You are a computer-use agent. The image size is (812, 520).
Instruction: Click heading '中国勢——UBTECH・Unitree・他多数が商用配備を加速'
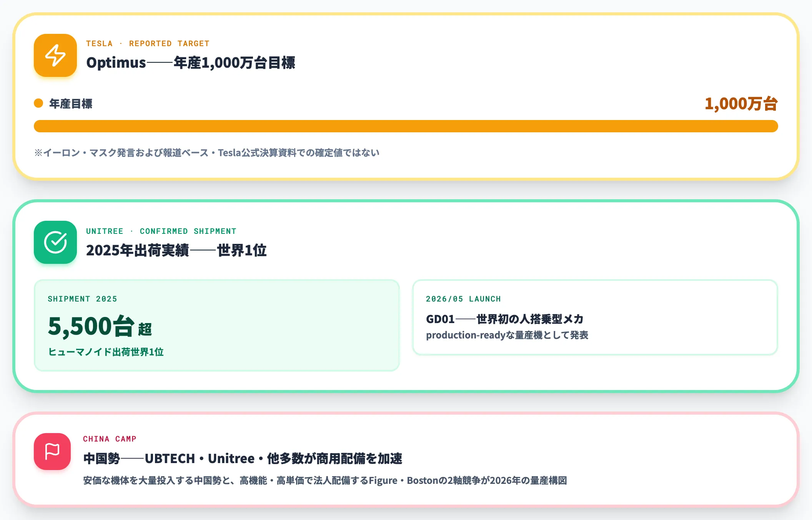pyautogui.click(x=243, y=458)
